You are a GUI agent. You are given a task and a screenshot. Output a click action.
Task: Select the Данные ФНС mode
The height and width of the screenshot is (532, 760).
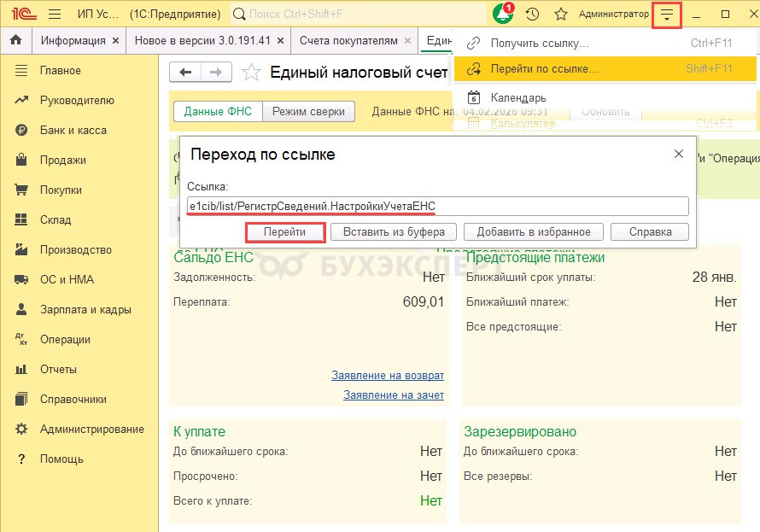coord(217,111)
